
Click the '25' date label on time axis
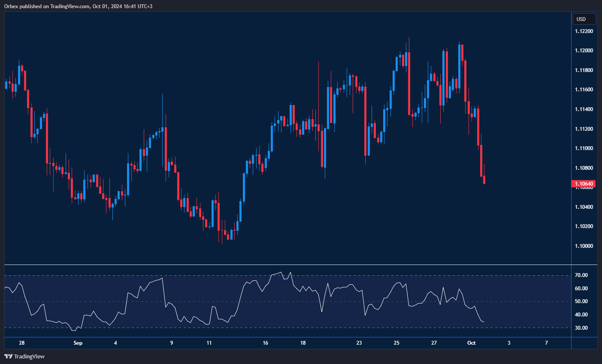tap(396, 343)
